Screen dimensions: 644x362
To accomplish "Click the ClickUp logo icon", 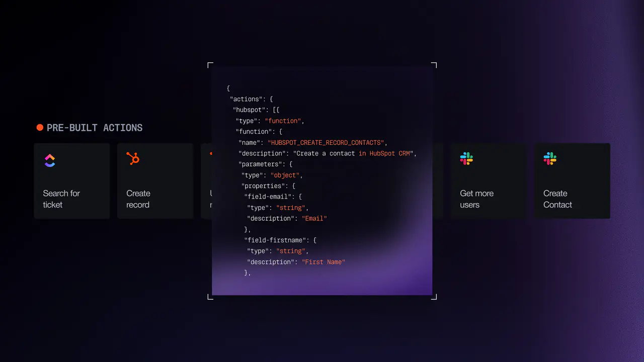I will pos(49,160).
